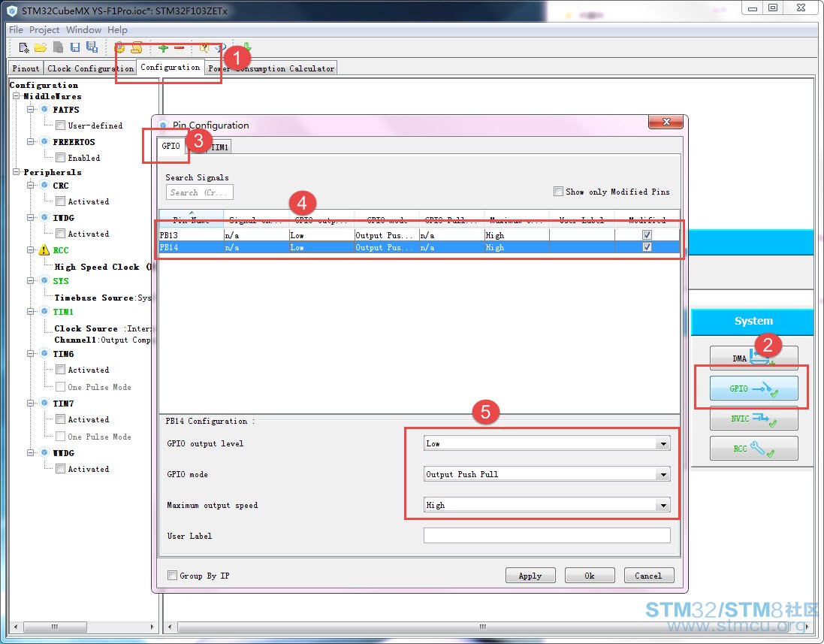Screen dimensions: 824x644
Task: Open GPIO settings in System panel
Action: [753, 388]
